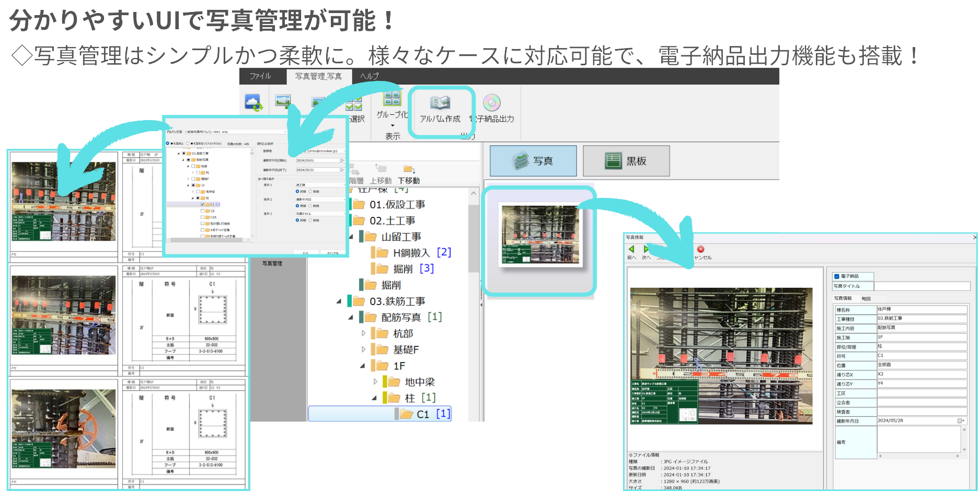Screen dimensions: 980x502
Task: Click the 掘削 [3] folder icon
Action: [383, 269]
